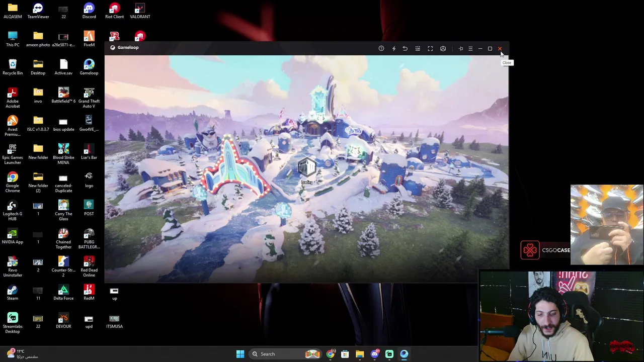Open the Windows Start menu
Viewport: 644px width, 362px height.
pos(240,354)
